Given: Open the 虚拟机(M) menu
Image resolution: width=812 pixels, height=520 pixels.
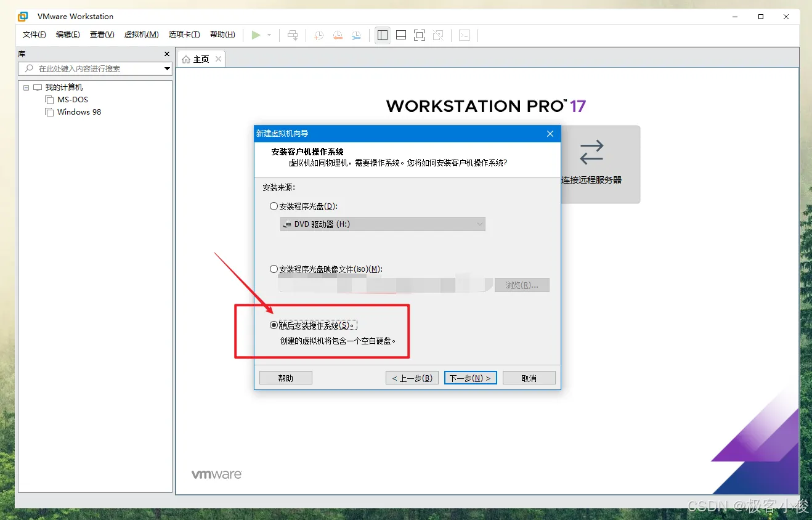Looking at the screenshot, I should 142,35.
